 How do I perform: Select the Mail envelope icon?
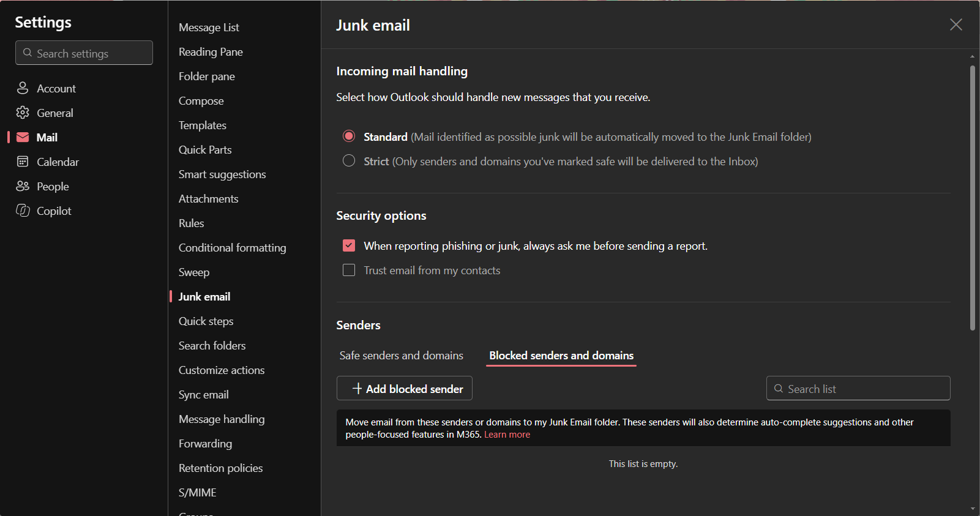pos(23,137)
